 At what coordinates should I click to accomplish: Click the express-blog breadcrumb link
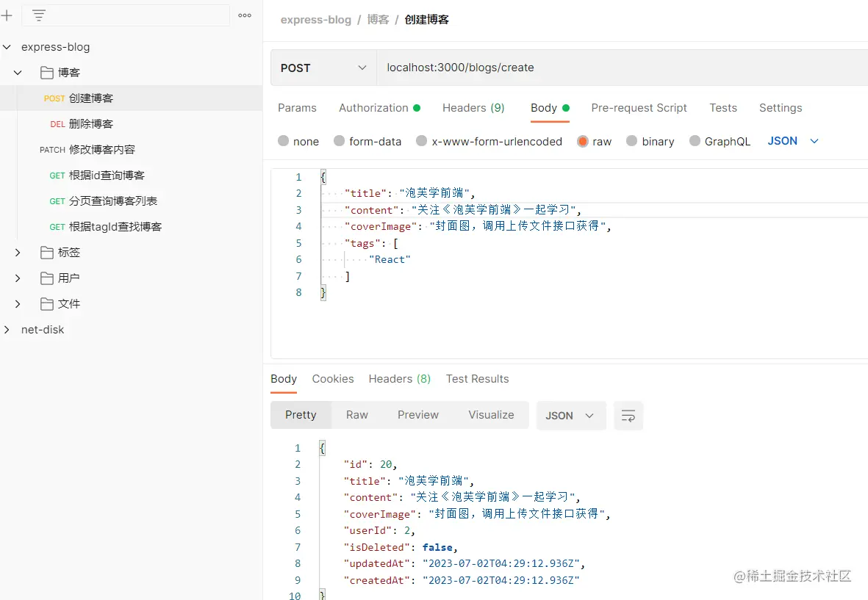(x=315, y=20)
